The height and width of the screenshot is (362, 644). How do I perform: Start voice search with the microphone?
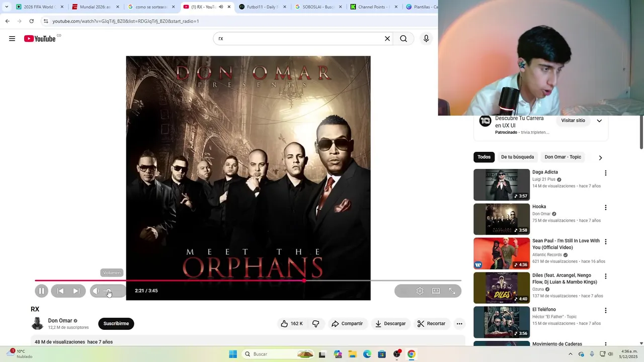pos(426,39)
